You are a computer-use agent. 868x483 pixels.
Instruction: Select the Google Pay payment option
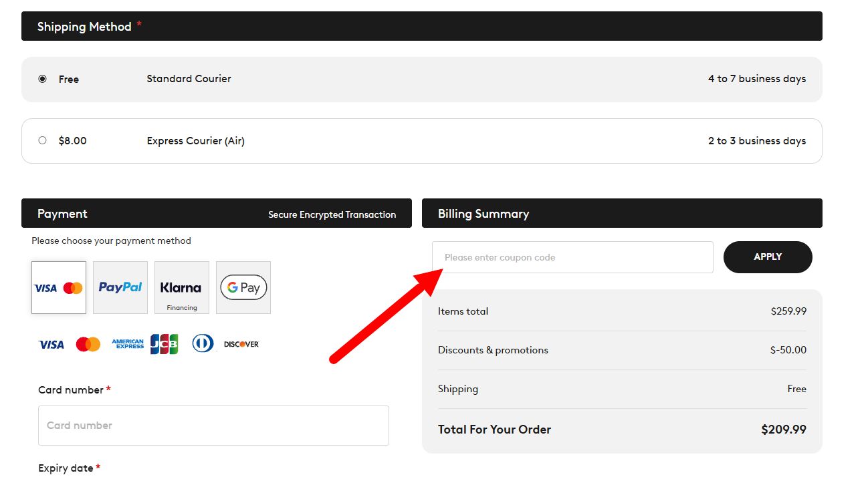(243, 287)
